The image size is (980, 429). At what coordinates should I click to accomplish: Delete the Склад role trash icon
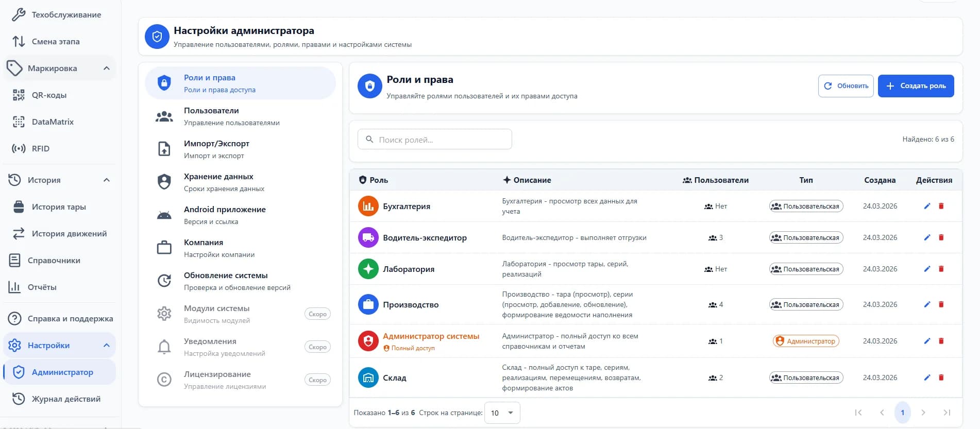(x=941, y=377)
